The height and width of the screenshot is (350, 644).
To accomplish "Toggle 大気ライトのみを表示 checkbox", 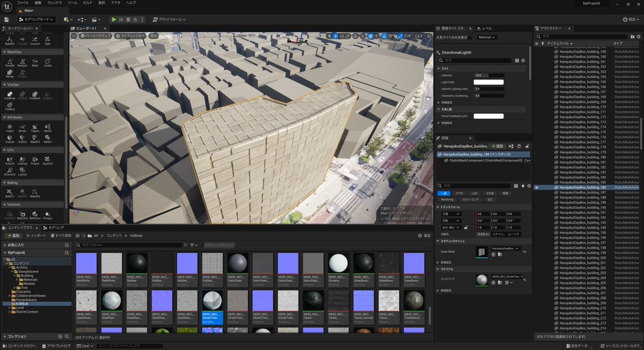I will [470, 38].
